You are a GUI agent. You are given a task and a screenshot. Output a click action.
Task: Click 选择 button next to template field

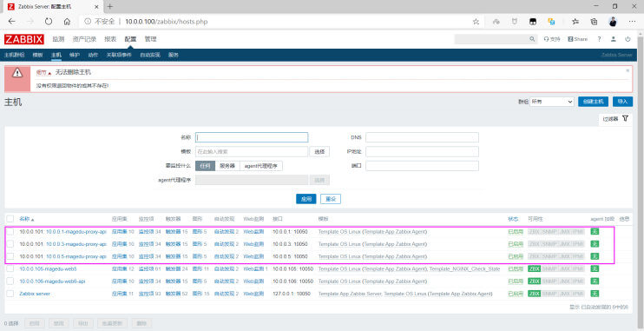coord(319,152)
